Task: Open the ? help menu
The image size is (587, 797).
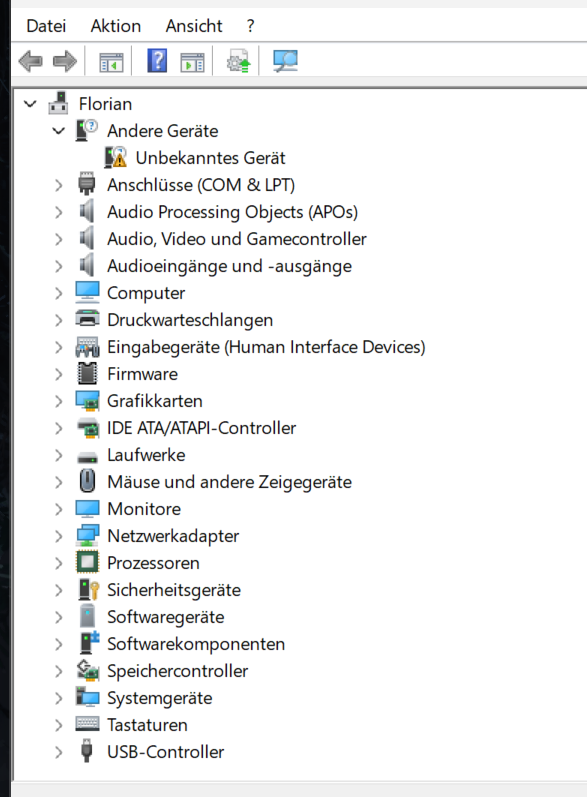Action: pos(250,25)
